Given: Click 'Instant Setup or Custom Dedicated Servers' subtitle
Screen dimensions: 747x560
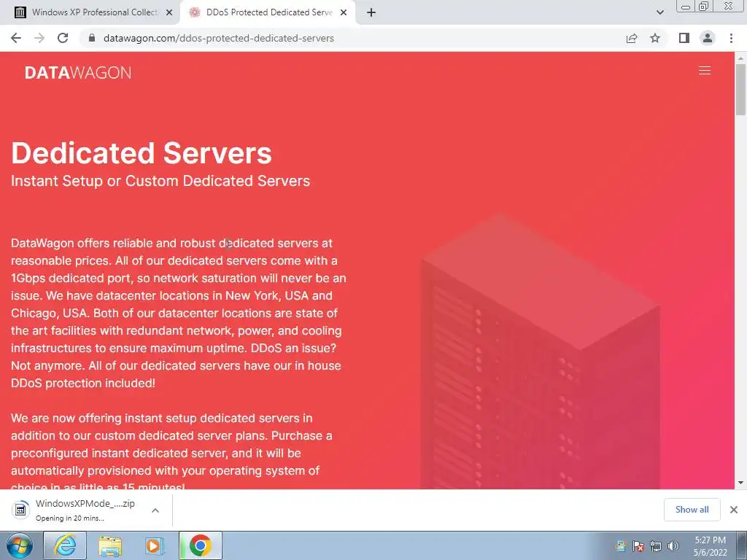Looking at the screenshot, I should tap(160, 181).
